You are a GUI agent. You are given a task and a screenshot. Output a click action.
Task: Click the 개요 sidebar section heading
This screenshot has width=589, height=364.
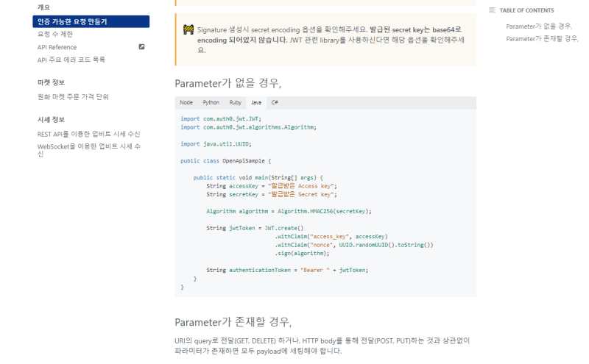43,7
